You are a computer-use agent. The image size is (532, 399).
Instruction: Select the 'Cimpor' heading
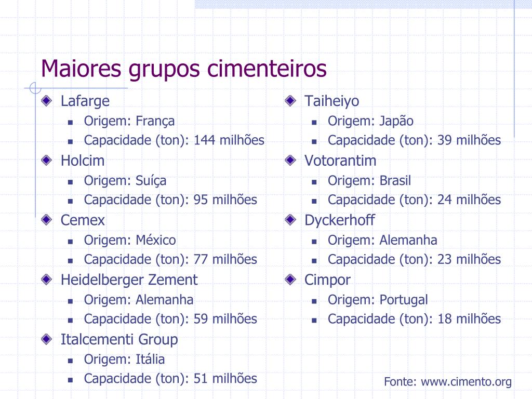(x=327, y=280)
